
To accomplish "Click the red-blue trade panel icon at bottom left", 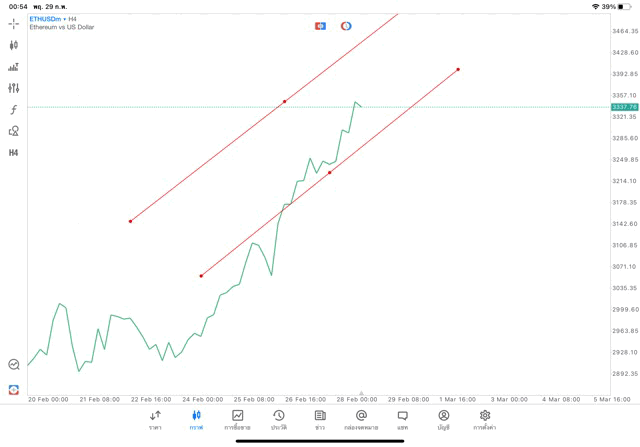I will (14, 389).
